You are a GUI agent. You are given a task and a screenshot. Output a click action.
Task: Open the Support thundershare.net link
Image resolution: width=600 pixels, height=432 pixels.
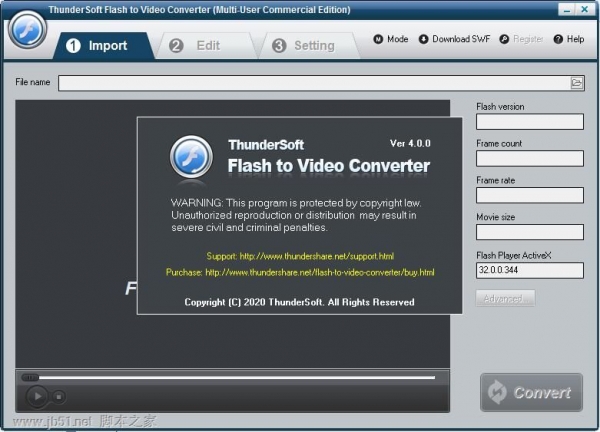pos(300,256)
